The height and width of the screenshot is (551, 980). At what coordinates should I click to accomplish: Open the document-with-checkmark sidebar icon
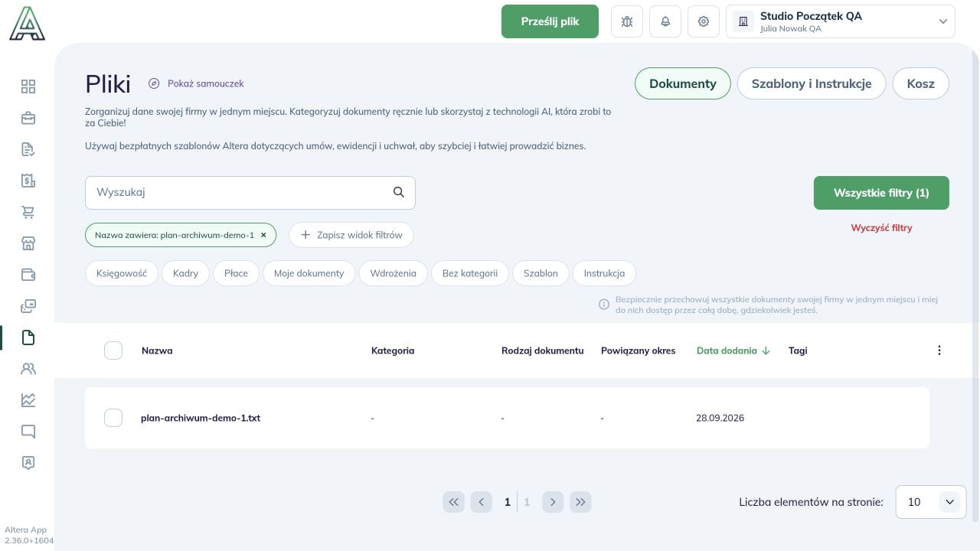(x=28, y=149)
